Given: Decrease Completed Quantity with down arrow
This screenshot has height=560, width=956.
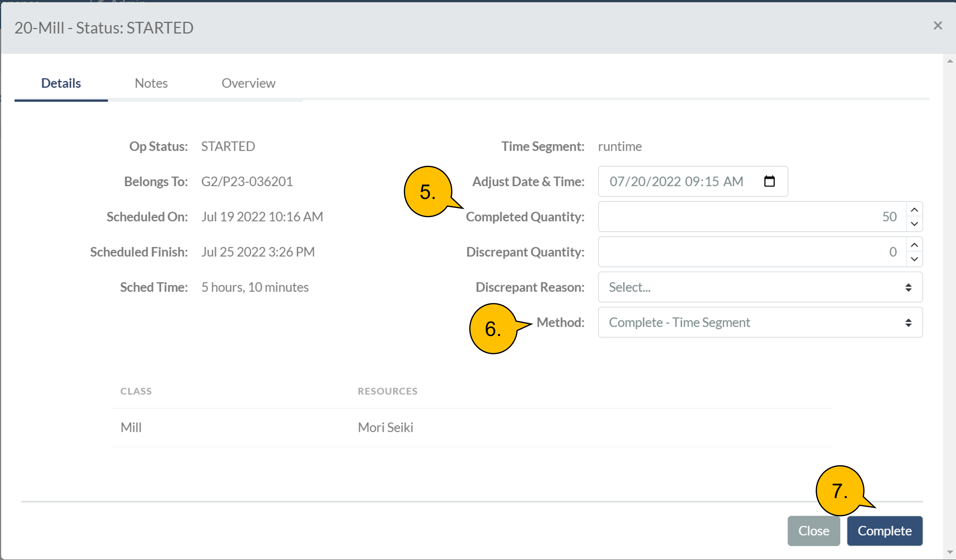Looking at the screenshot, I should point(914,224).
